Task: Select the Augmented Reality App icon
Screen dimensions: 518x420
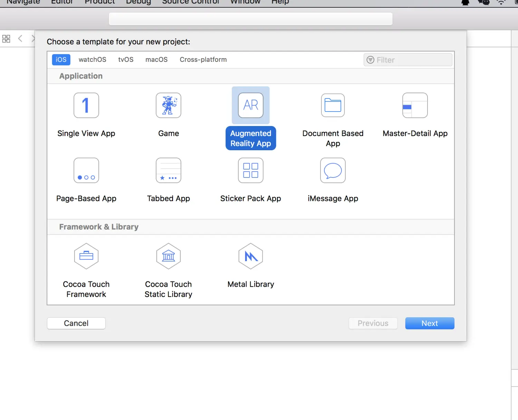Action: click(x=251, y=105)
